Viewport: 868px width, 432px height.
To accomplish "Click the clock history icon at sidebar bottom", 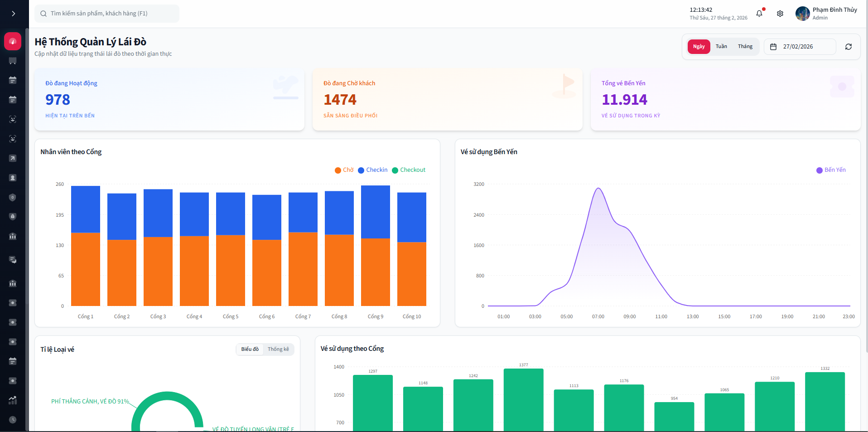I will (x=12, y=420).
